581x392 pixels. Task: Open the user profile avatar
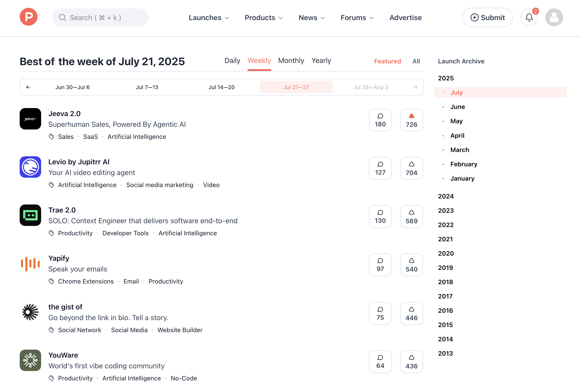(x=554, y=17)
